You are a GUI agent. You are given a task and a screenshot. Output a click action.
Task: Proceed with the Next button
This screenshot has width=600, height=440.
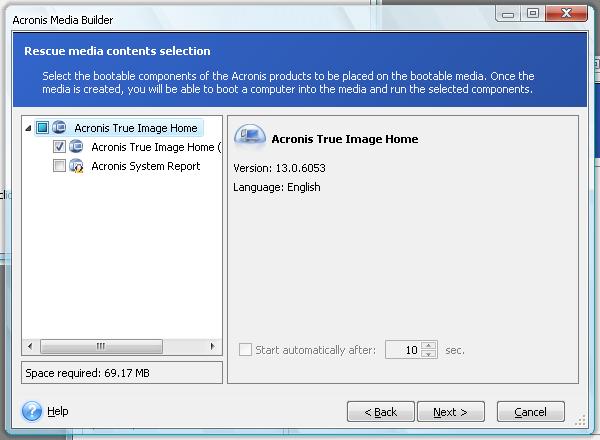tap(451, 412)
